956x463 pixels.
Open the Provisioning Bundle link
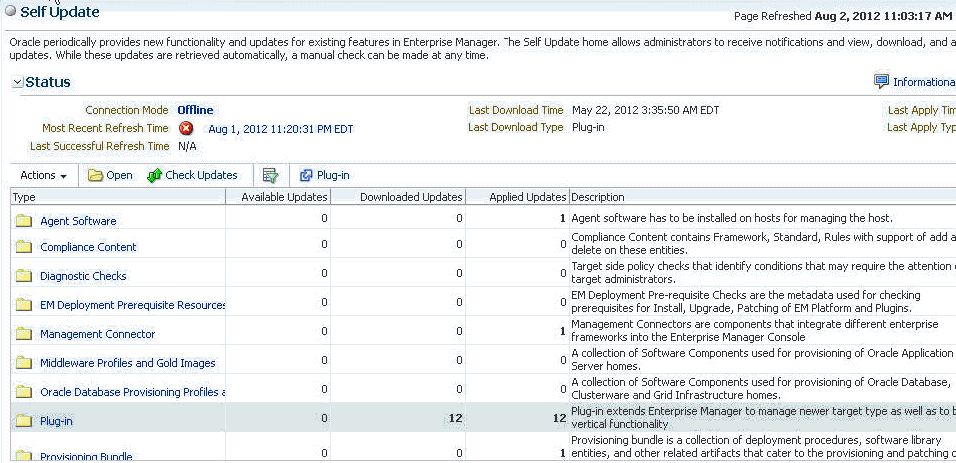[86, 456]
